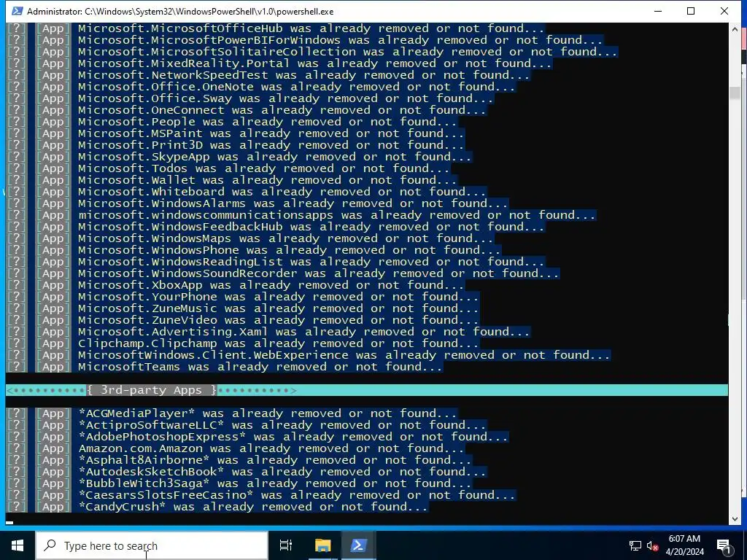Click the Type here to search box
Viewport: 747px width, 560px height.
pyautogui.click(x=152, y=545)
